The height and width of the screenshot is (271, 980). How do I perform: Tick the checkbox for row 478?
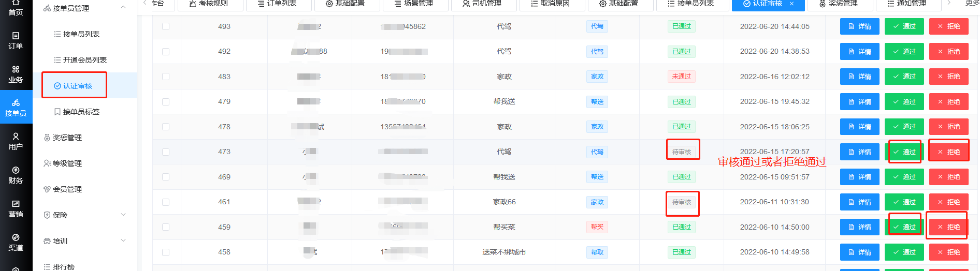[x=166, y=127]
